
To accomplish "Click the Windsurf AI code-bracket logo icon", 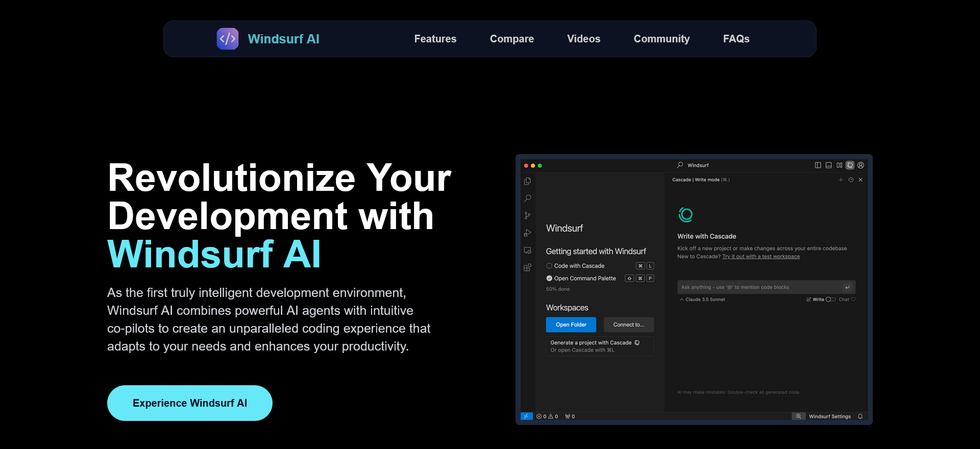I will [x=228, y=39].
